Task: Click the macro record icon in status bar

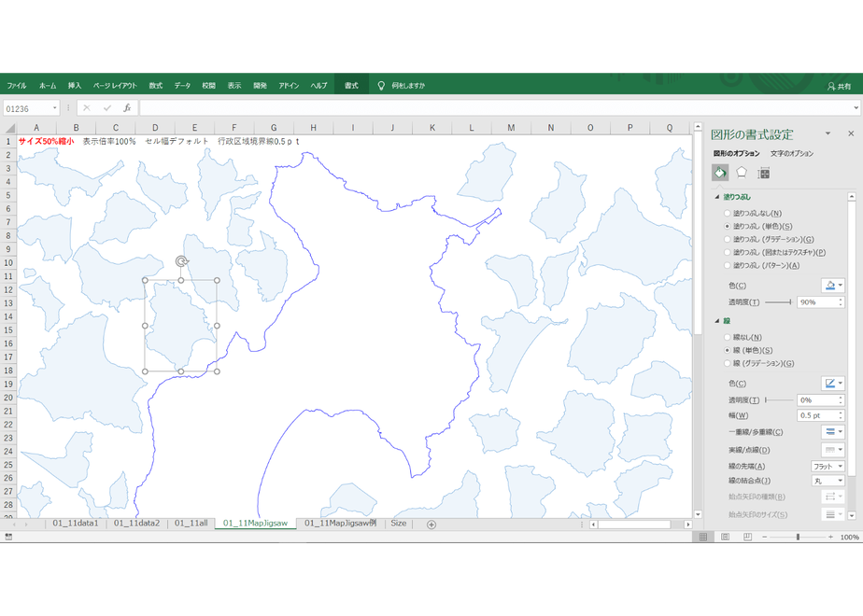Action: 8,537
